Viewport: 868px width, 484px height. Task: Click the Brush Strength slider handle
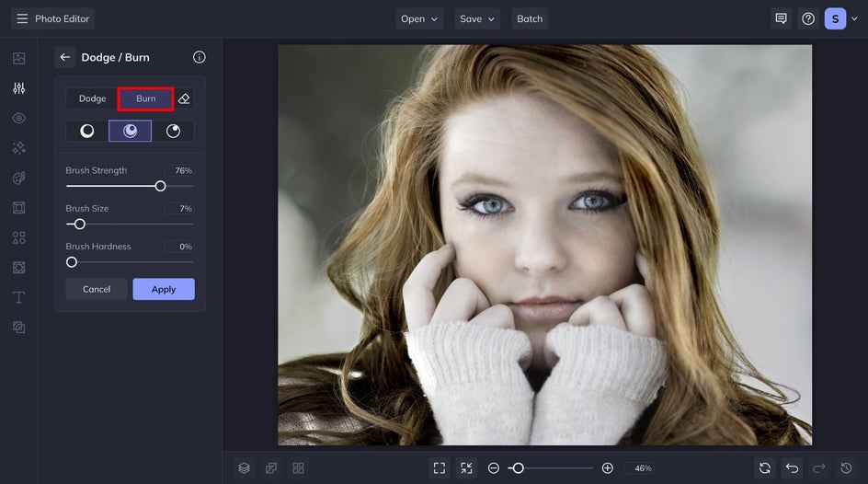161,186
